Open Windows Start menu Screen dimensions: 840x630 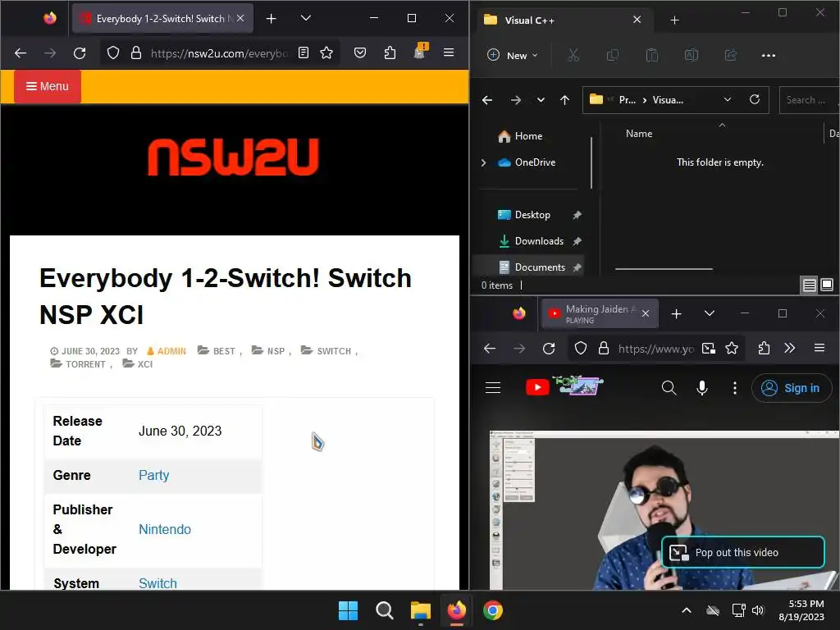[348, 610]
